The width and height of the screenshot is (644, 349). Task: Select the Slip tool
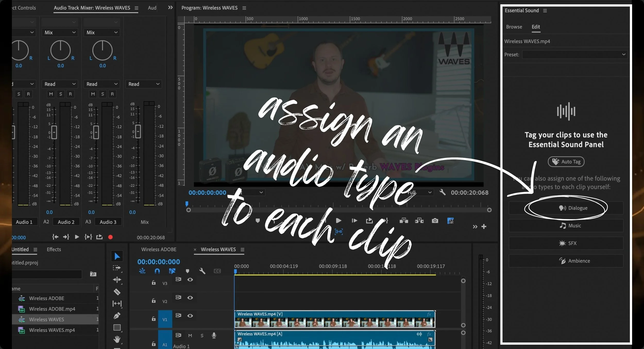click(117, 304)
